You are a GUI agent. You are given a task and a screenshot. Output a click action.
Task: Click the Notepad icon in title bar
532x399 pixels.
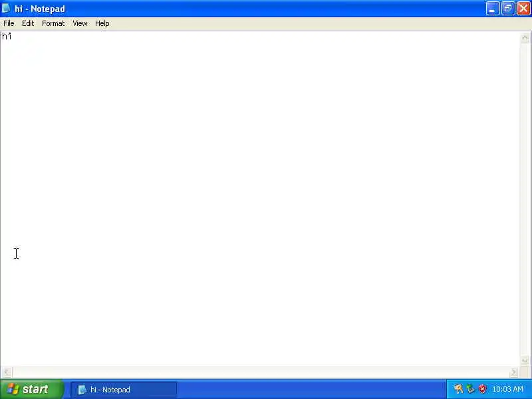pyautogui.click(x=6, y=9)
